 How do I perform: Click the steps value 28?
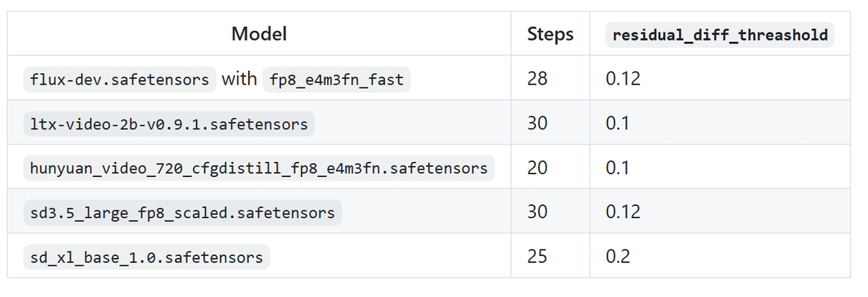(x=537, y=79)
